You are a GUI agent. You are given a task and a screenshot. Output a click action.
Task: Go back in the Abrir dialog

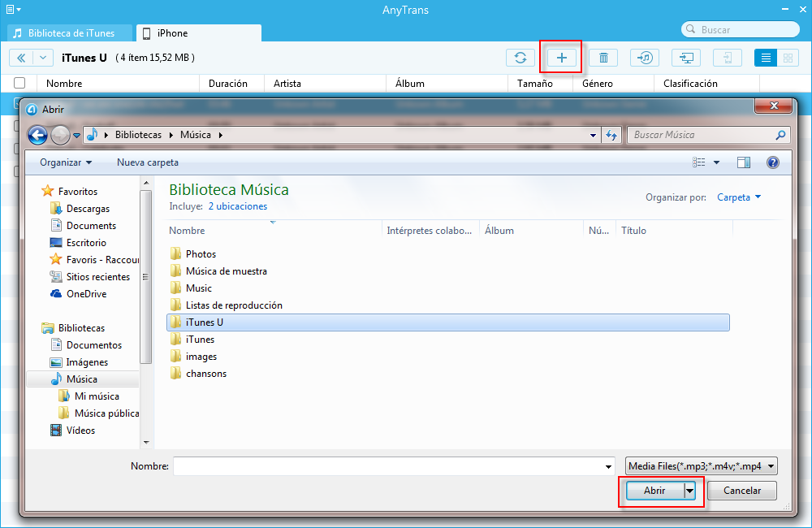(37, 135)
